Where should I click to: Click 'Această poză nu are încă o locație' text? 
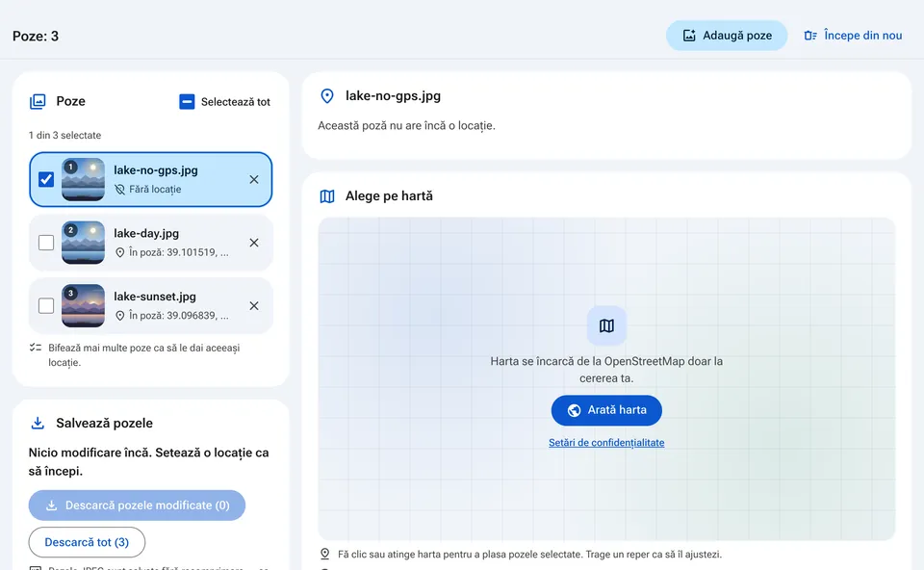(x=406, y=125)
